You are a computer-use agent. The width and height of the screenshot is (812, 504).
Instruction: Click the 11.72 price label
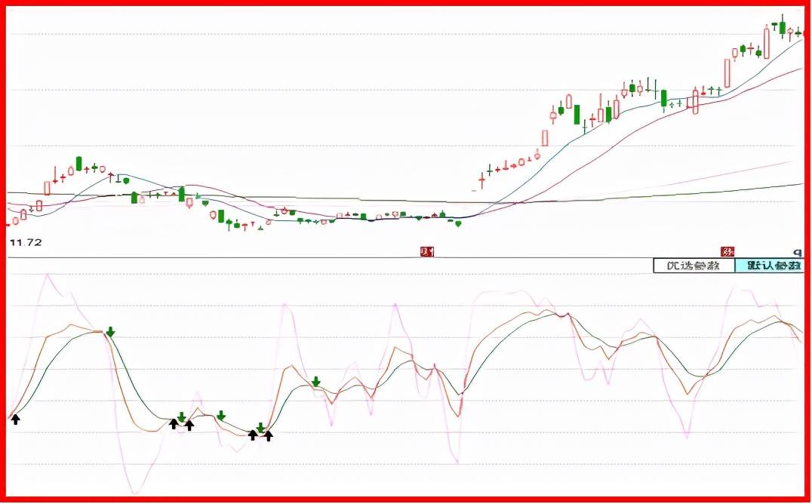[x=26, y=242]
